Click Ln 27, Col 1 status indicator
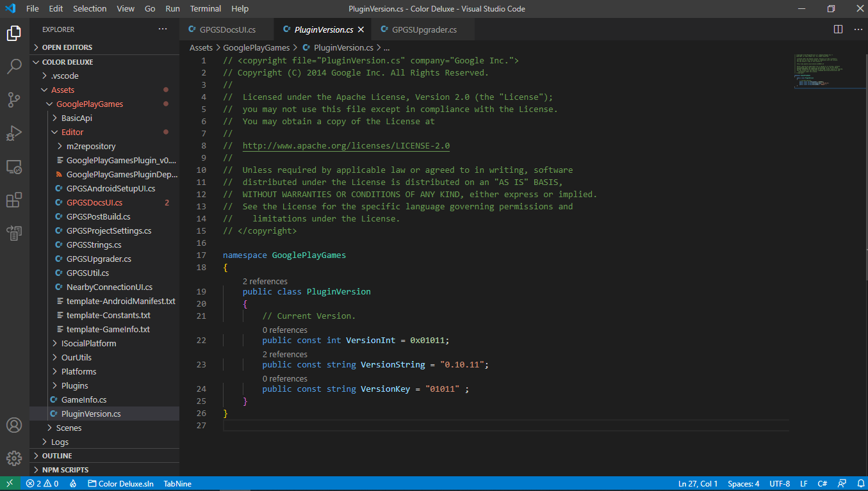The width and height of the screenshot is (868, 491). coord(698,484)
